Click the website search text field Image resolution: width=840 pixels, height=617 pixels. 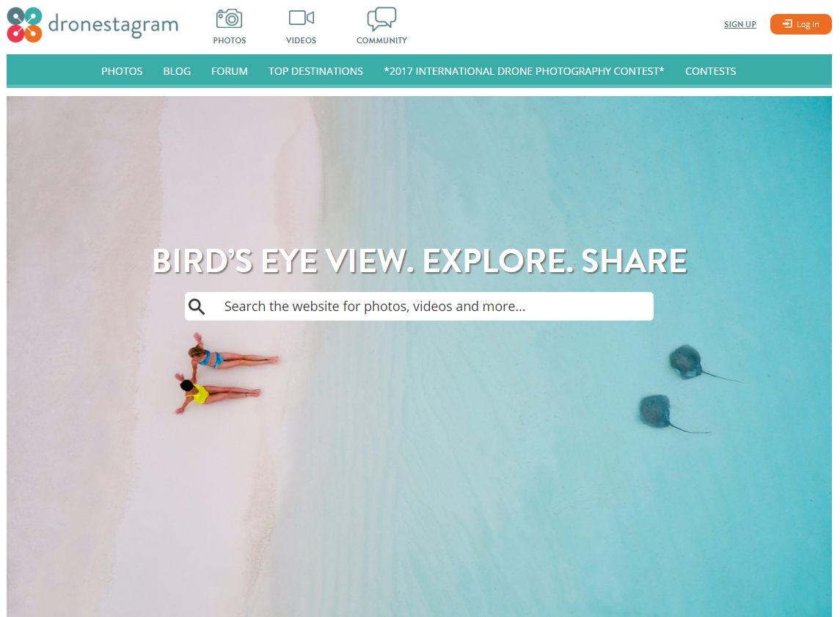[x=419, y=307]
